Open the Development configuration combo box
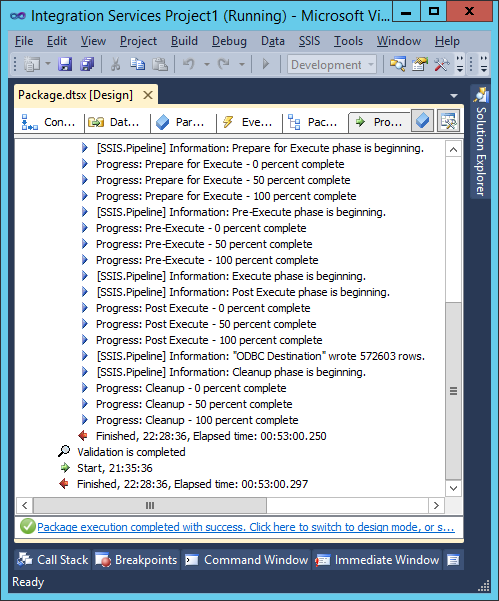The height and width of the screenshot is (601, 499). (x=332, y=64)
